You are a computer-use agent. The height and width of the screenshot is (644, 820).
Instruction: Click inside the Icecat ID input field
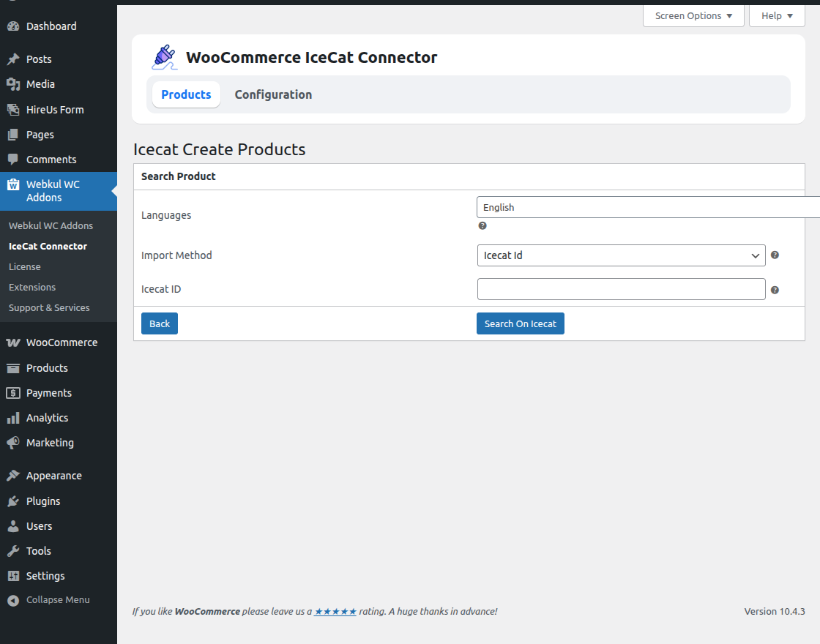point(621,289)
